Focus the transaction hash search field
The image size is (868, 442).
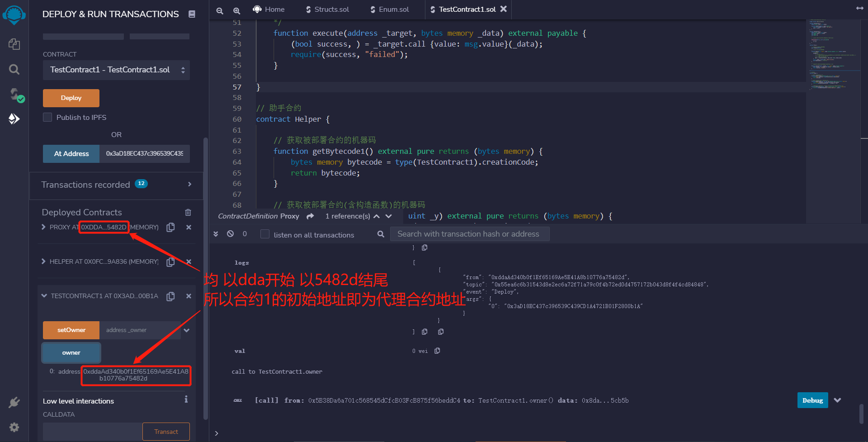click(x=470, y=234)
